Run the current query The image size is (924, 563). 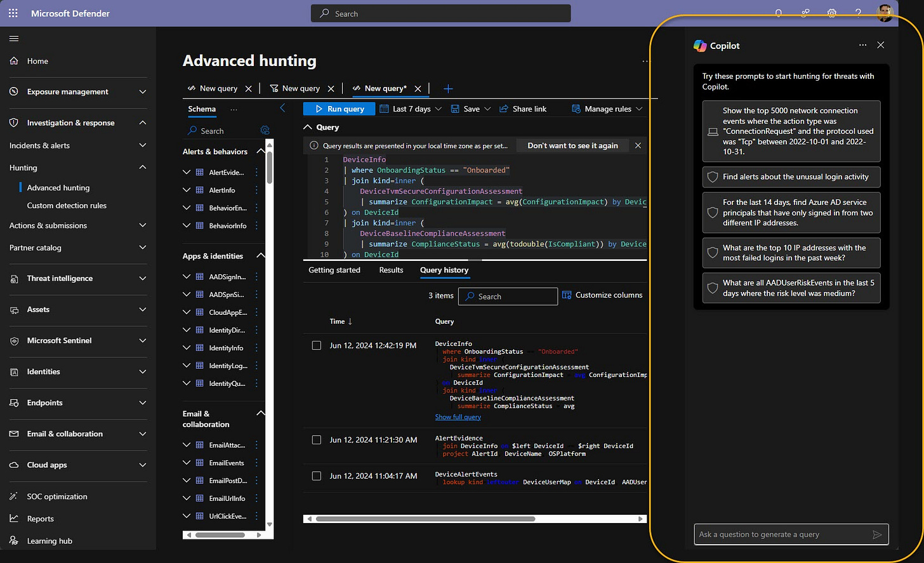340,109
